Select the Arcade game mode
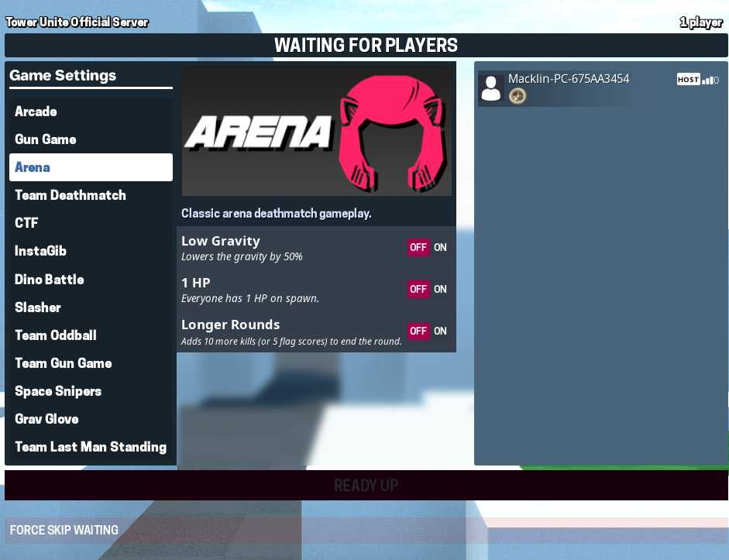 pos(91,112)
